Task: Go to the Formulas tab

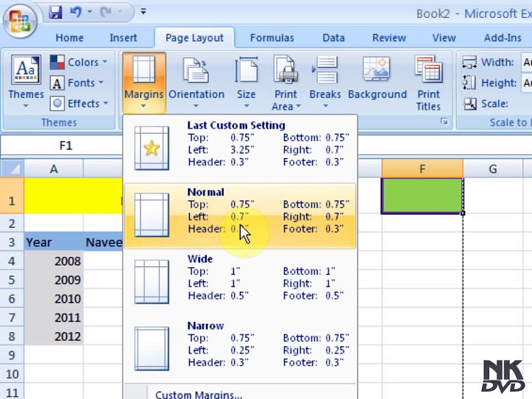Action: click(272, 38)
